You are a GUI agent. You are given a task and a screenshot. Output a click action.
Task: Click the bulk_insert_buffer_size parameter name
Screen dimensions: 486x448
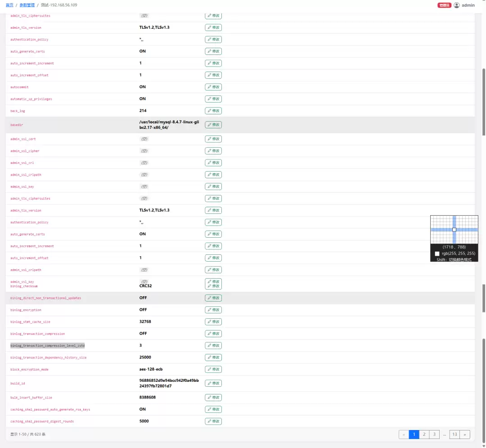click(31, 398)
